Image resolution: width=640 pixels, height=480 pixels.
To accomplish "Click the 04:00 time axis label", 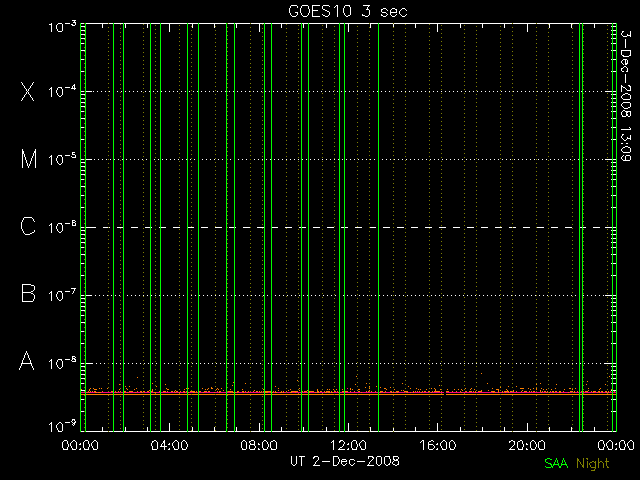I will 169,445.
